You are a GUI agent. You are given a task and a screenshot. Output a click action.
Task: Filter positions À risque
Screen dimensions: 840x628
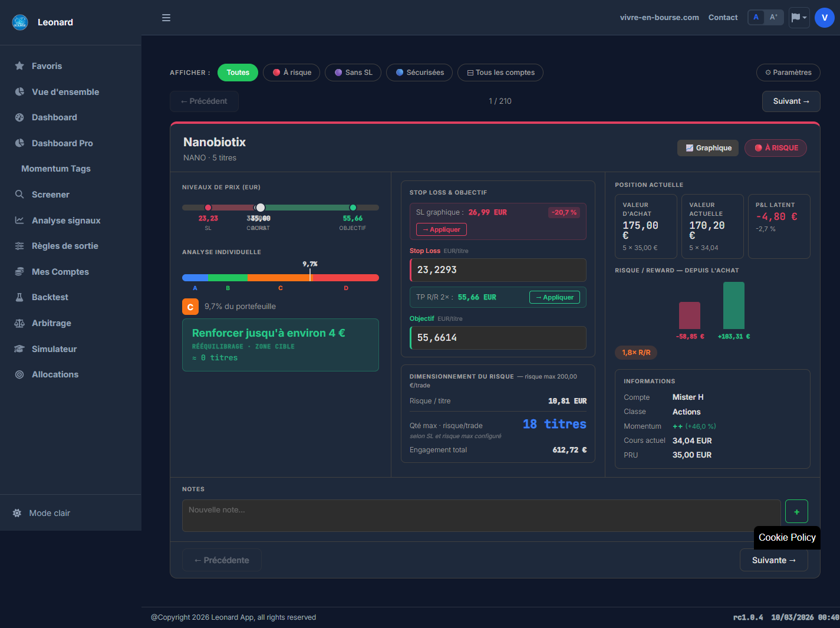click(291, 73)
